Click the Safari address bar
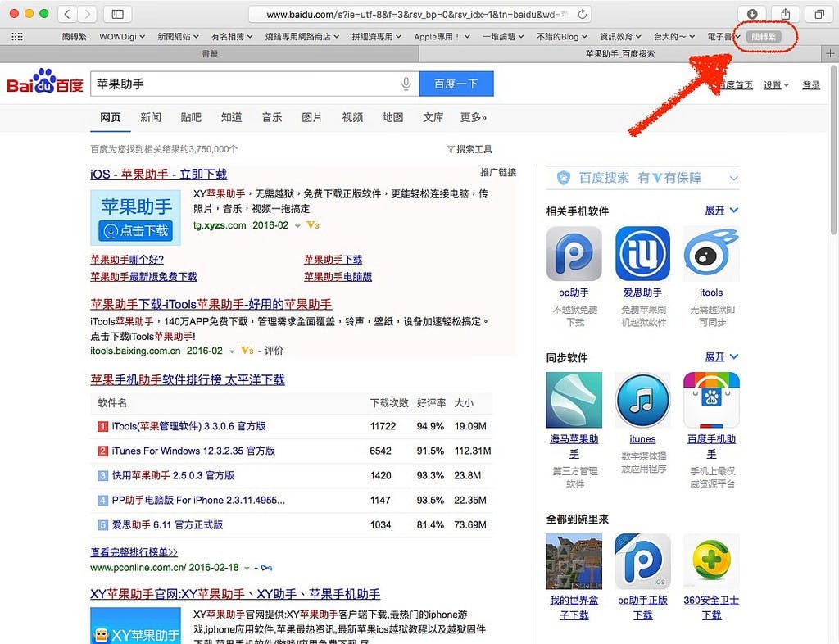Viewport: 839px width, 644px height. pyautogui.click(x=420, y=15)
